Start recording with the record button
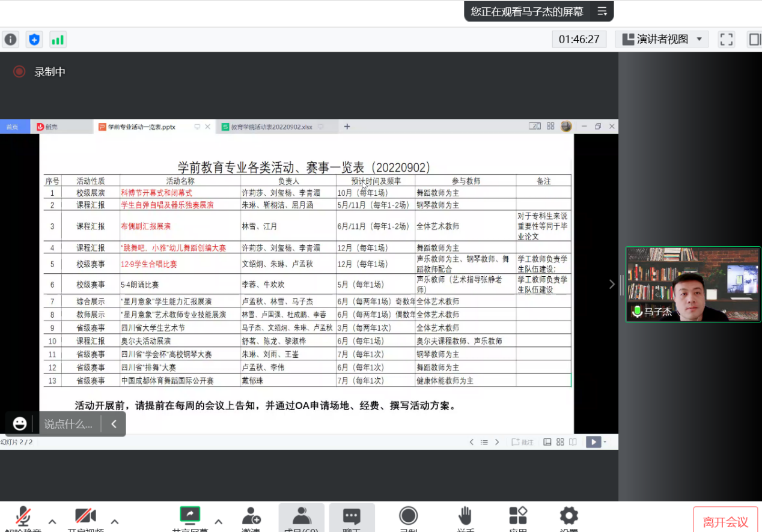762x532 pixels. point(408,516)
